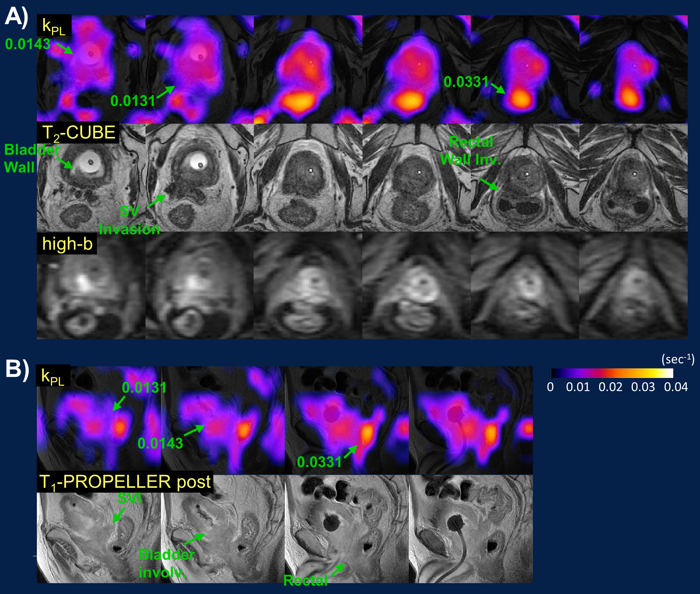Click the 0.0331 annotation in panel A
The width and height of the screenshot is (700, 594).
point(466,82)
